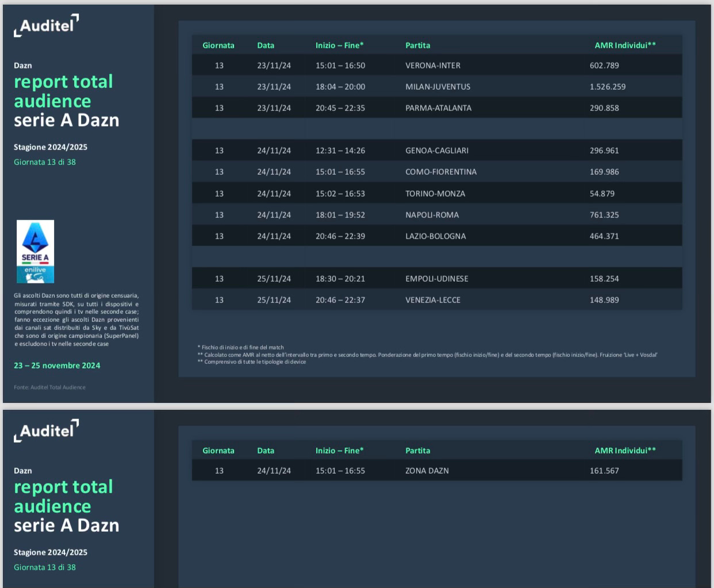Click the Partita header in the bottom table
Image resolution: width=714 pixels, height=588 pixels.
(418, 451)
